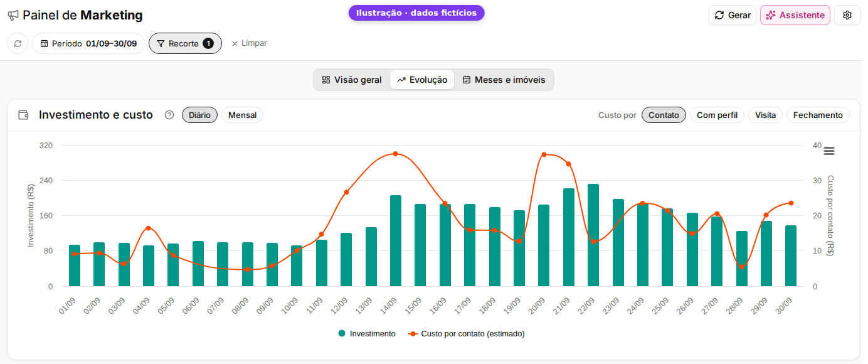Click the 320 left-axis label
The width and height of the screenshot is (868, 364).
[x=46, y=145]
